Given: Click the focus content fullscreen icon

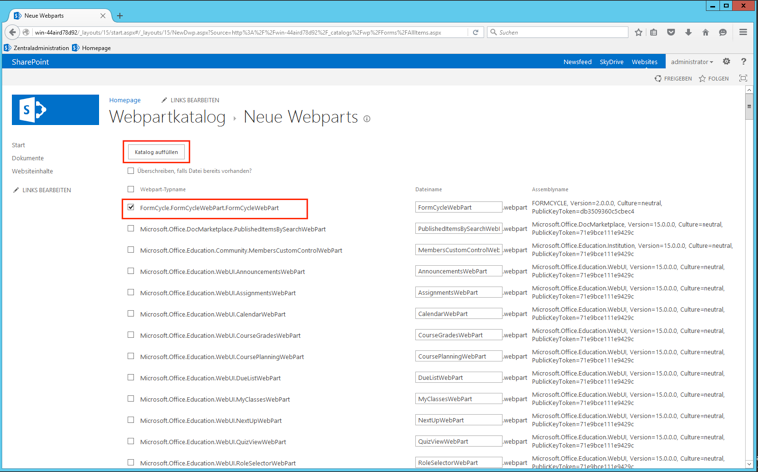Looking at the screenshot, I should pos(743,78).
